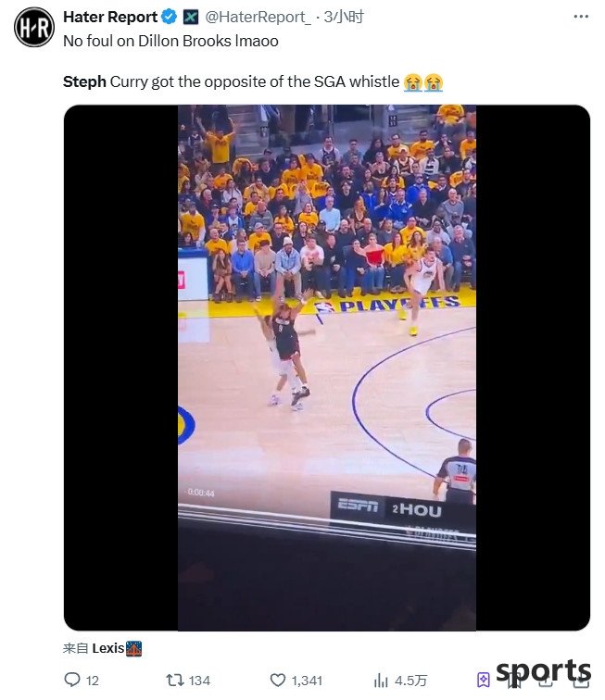
Task: Click the rightmost download icon
Action: coord(581,681)
